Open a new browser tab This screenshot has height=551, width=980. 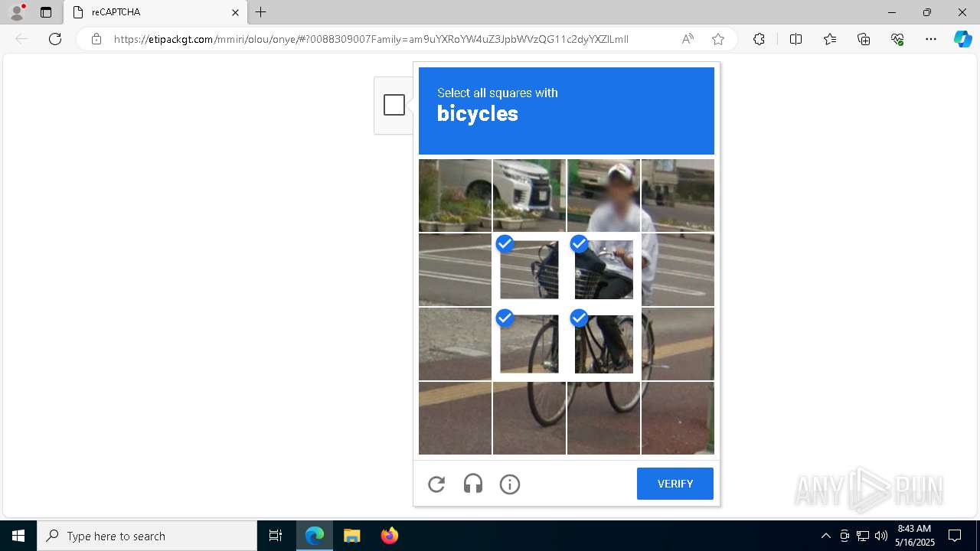261,12
